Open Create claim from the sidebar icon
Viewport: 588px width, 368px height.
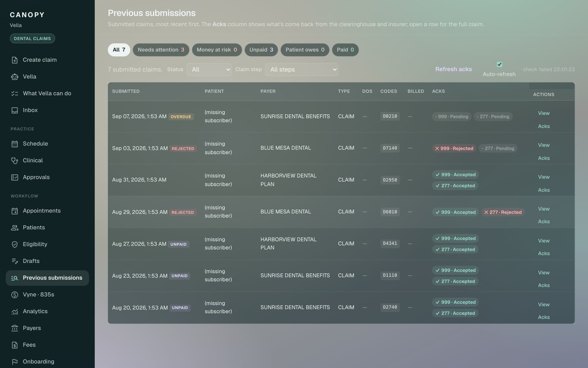coord(15,60)
